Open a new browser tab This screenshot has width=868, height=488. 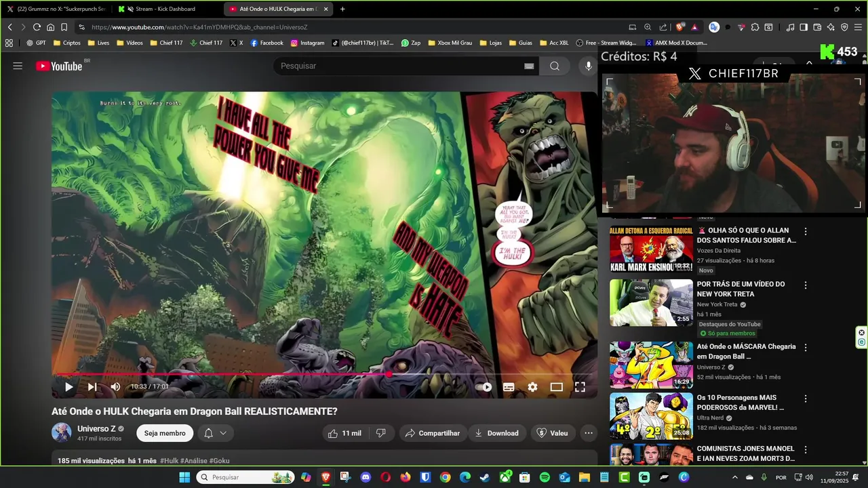342,9
